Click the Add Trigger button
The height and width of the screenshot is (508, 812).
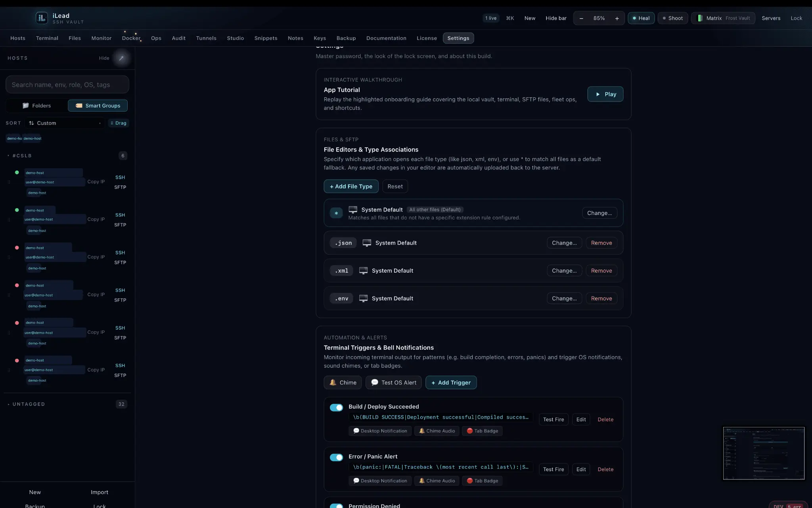tap(451, 383)
